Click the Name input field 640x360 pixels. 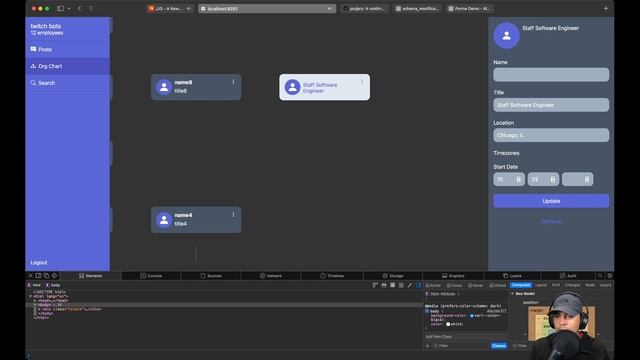click(551, 75)
